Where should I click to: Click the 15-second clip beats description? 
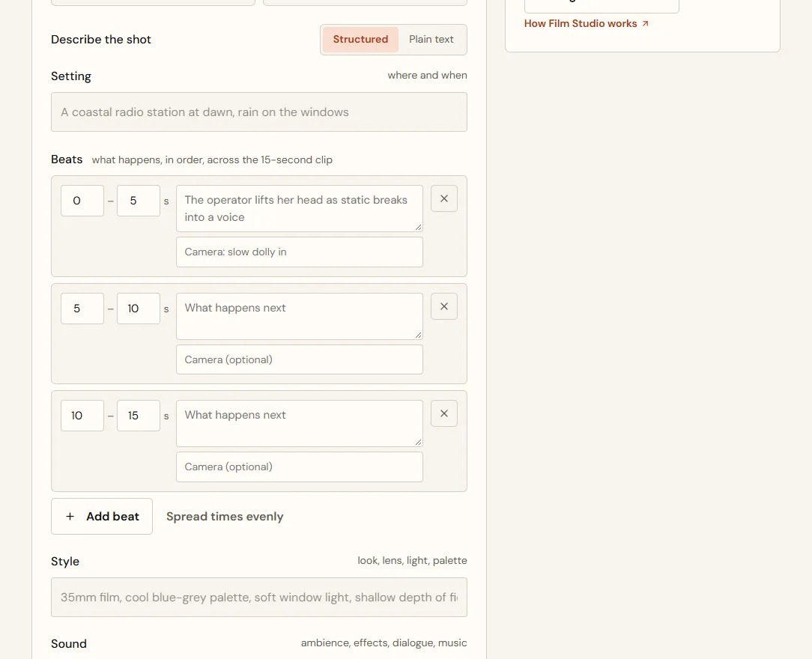coord(212,160)
